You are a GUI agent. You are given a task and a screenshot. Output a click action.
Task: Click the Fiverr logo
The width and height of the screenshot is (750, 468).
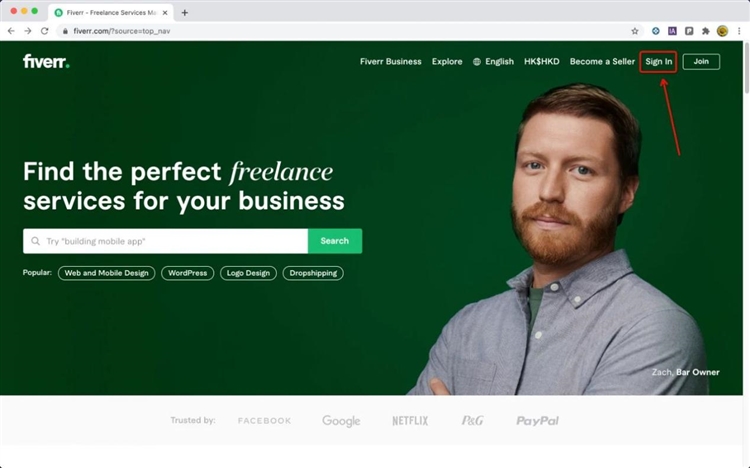coord(46,61)
